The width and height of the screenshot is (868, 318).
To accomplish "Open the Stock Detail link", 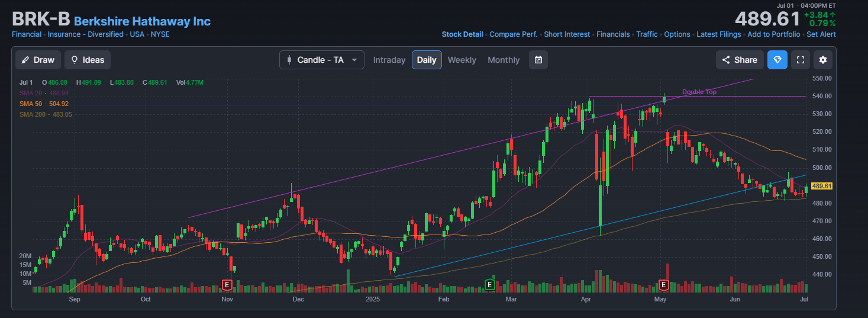I will coord(462,34).
